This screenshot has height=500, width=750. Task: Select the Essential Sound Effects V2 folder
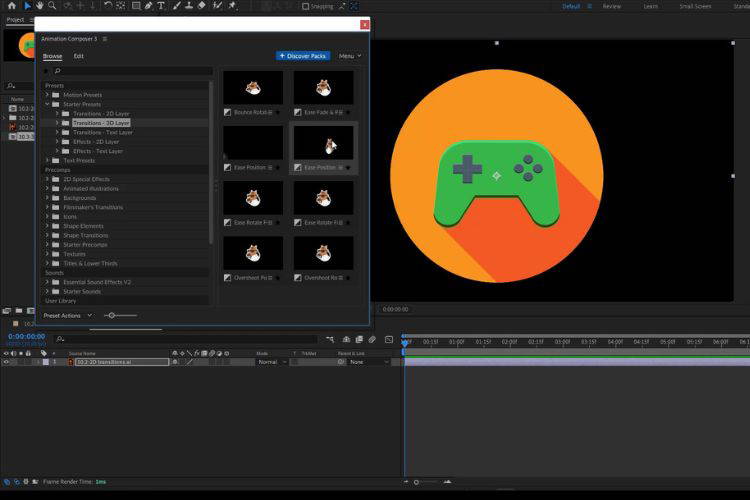[x=97, y=282]
